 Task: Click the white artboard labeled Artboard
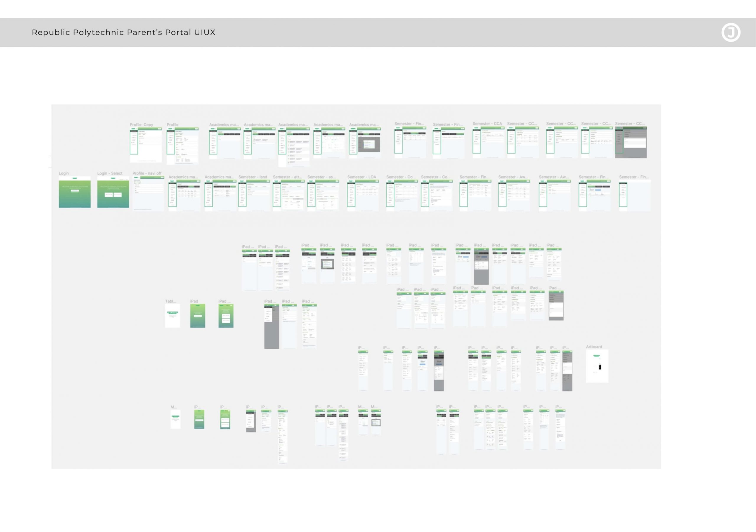tap(597, 366)
